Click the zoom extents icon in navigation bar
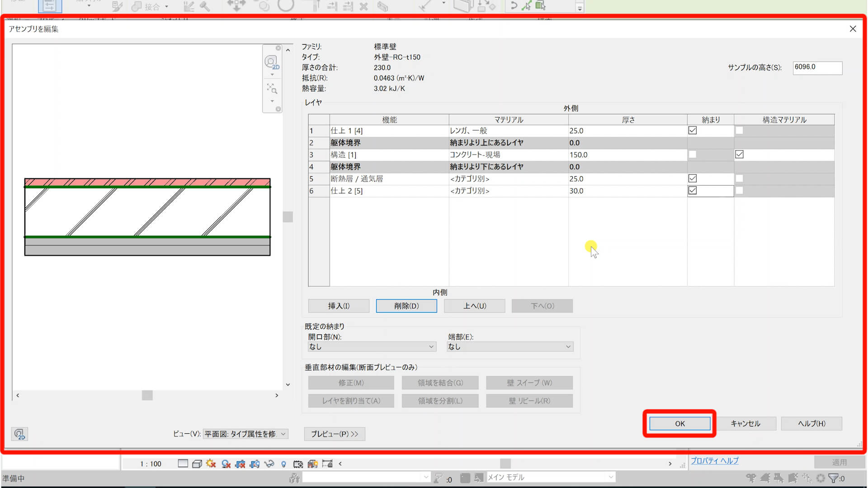868x488 pixels. 271,88
